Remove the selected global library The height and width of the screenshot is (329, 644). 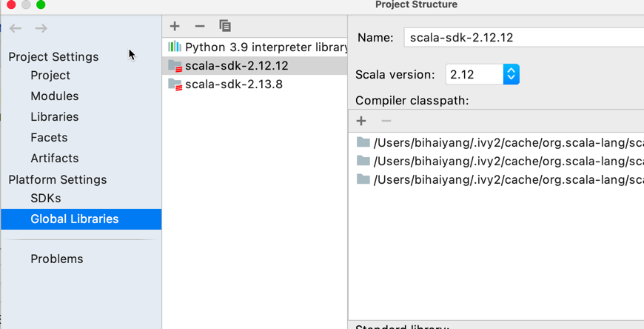click(x=200, y=26)
